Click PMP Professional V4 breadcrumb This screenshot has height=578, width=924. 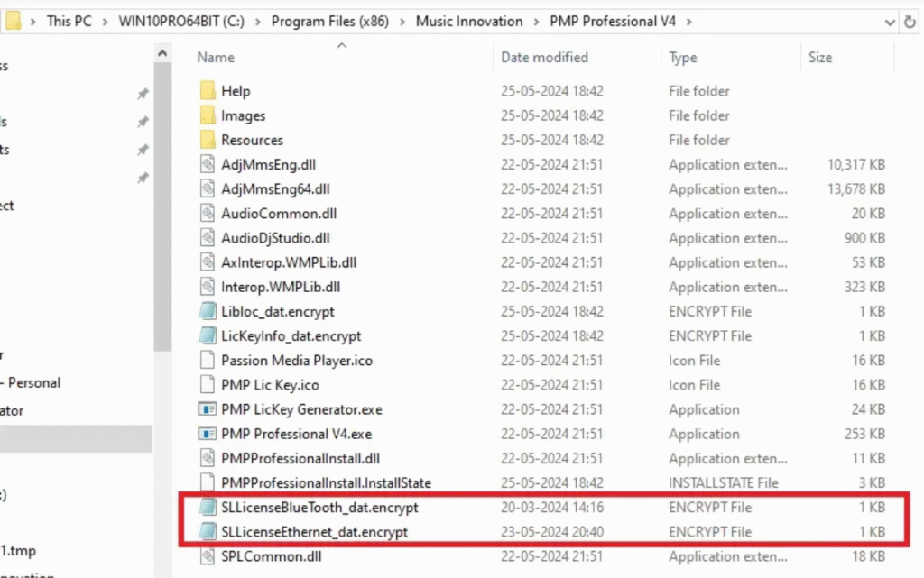tap(613, 21)
